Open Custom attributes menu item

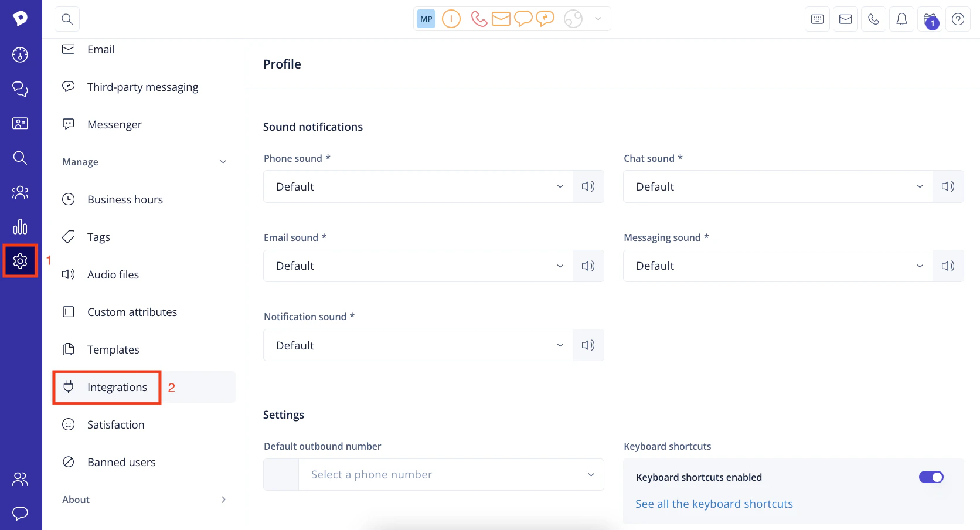coord(144,312)
